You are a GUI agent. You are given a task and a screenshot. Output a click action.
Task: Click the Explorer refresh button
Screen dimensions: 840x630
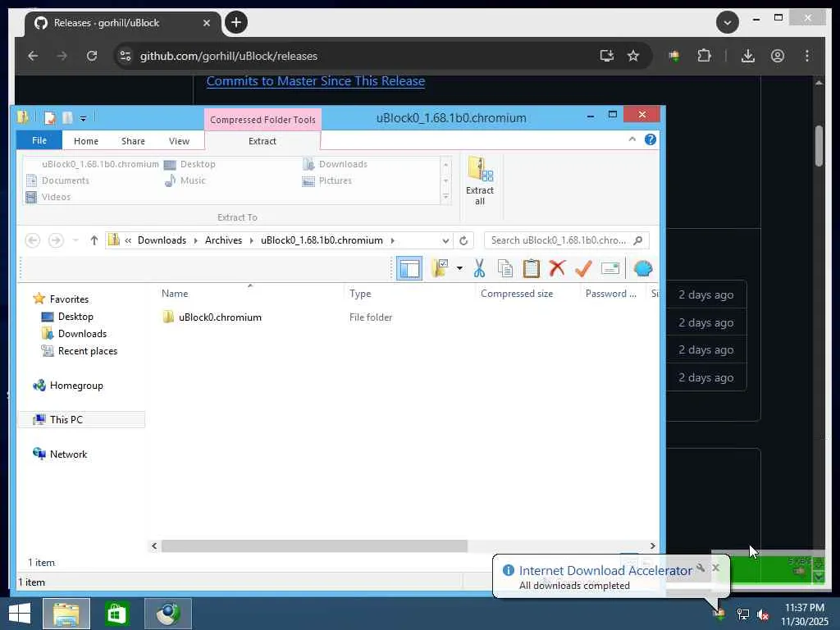coord(464,240)
